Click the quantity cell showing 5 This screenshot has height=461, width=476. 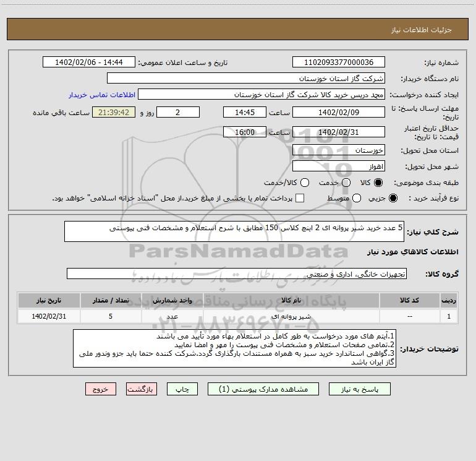point(111,316)
